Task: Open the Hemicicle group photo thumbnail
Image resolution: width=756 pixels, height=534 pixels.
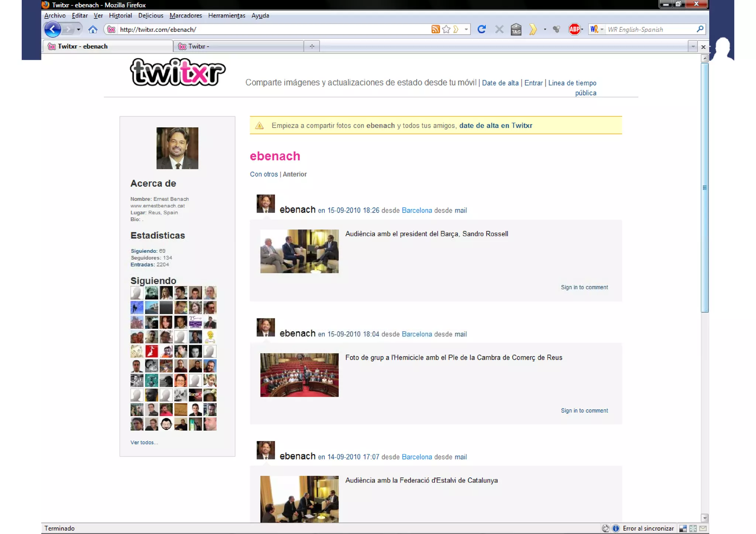Action: [299, 375]
